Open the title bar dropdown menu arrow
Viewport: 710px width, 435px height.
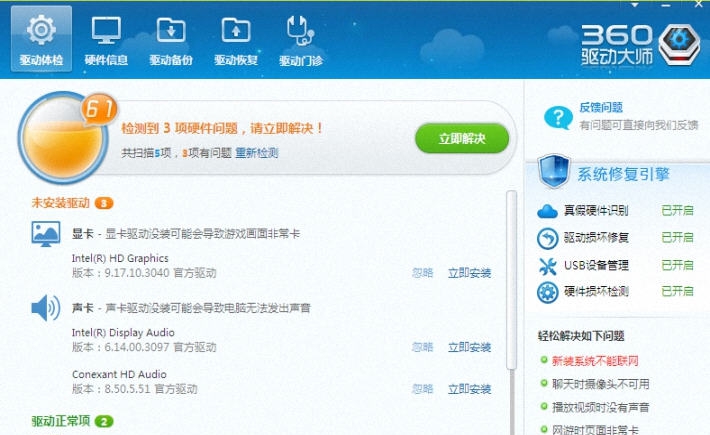pyautogui.click(x=634, y=5)
